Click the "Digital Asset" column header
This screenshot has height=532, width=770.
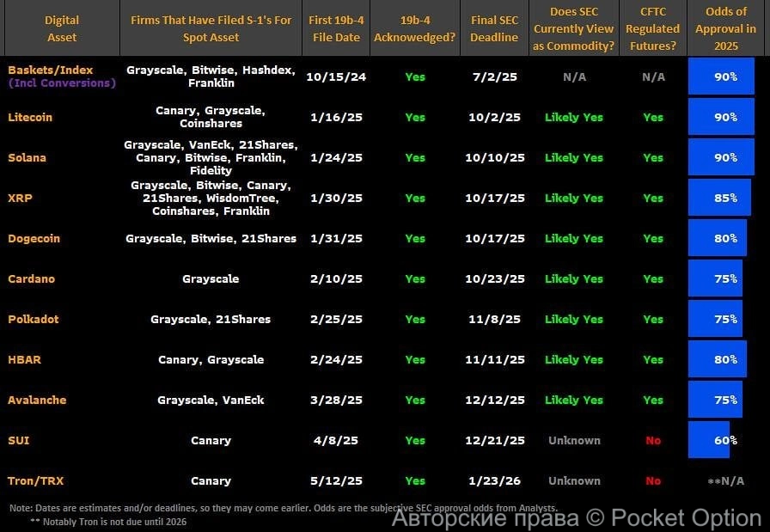point(62,28)
